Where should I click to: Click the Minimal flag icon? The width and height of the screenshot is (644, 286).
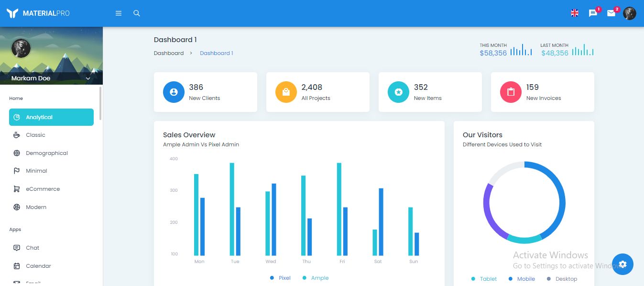17,171
